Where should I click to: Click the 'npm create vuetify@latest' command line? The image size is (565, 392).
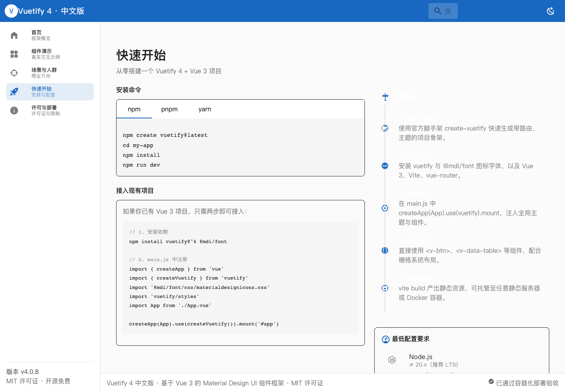[x=165, y=135]
